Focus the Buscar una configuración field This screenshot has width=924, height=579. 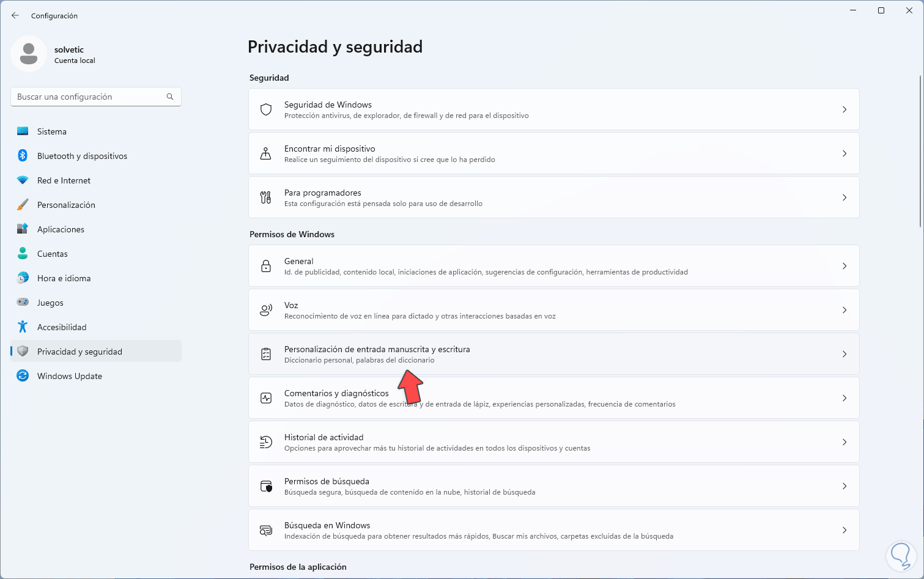tap(89, 97)
